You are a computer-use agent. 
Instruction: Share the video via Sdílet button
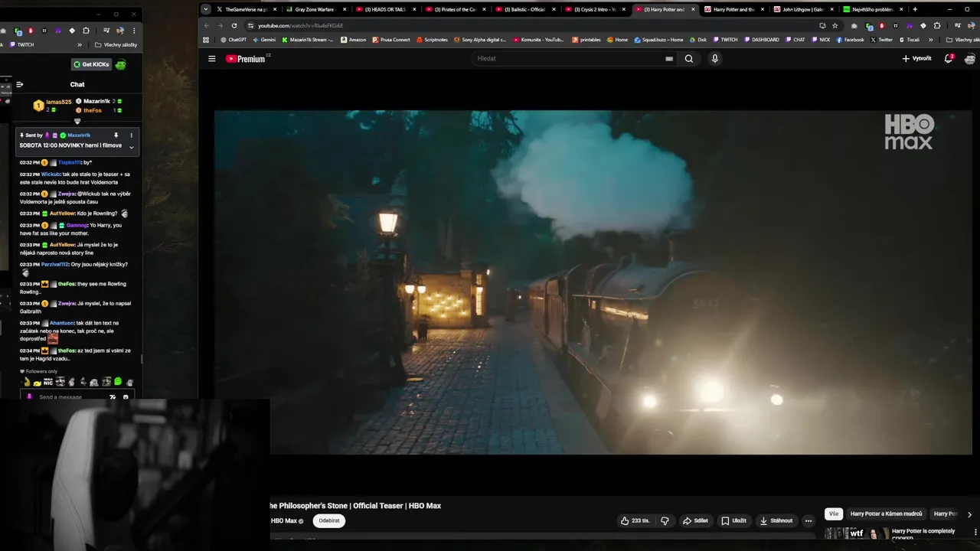(x=695, y=520)
